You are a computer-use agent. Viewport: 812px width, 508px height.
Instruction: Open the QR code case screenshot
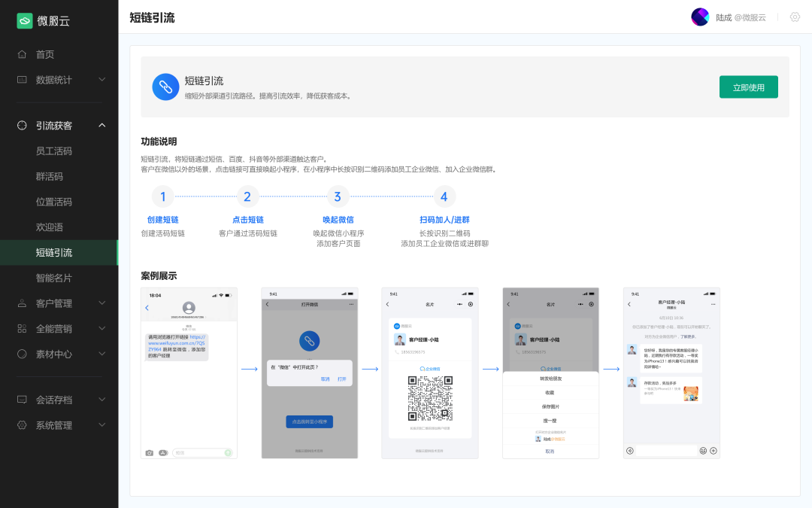[429, 373]
